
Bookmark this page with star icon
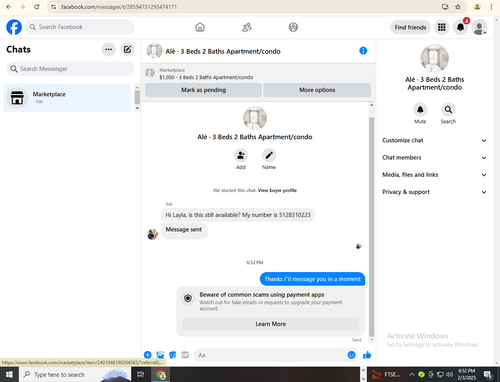[458, 7]
